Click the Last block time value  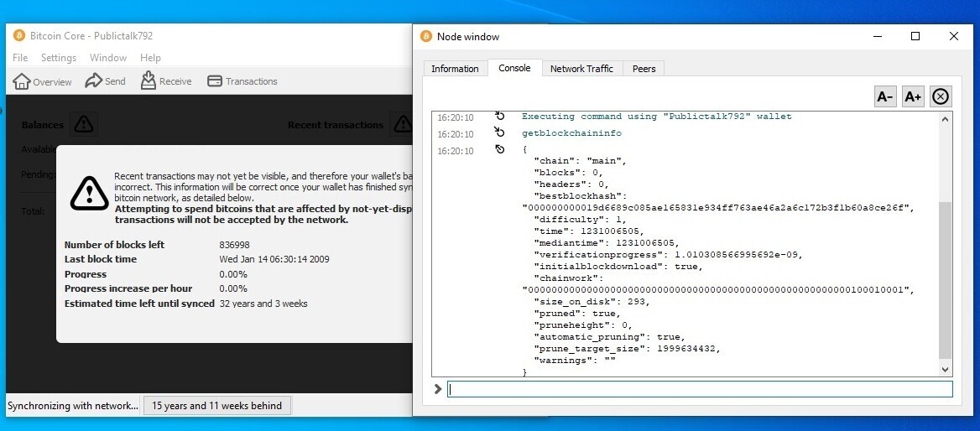tap(274, 259)
